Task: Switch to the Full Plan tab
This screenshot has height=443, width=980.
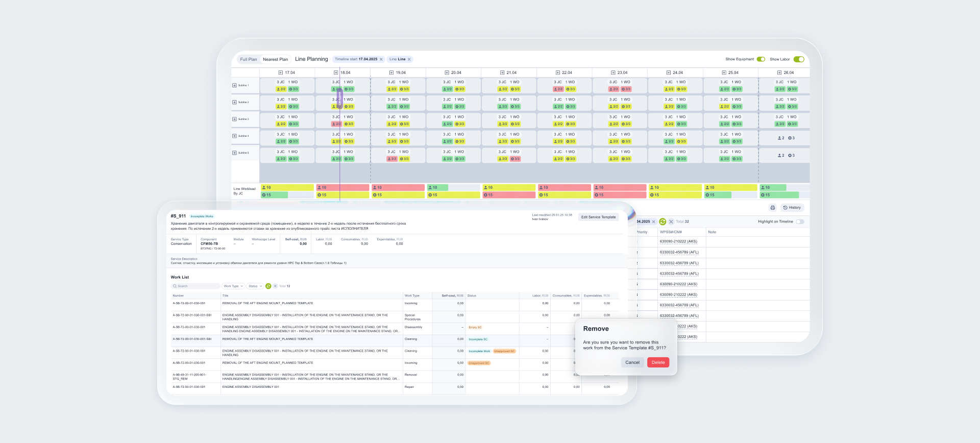Action: pos(249,59)
